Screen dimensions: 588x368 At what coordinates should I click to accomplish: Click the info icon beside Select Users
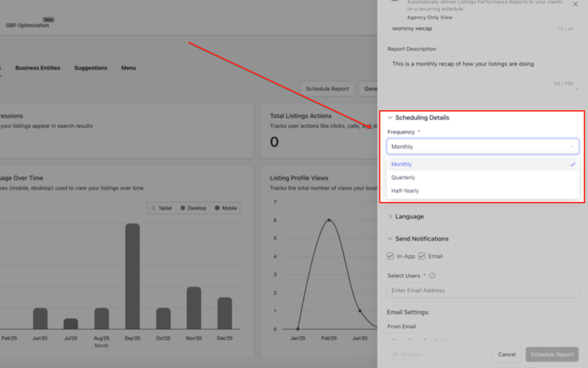tap(432, 276)
